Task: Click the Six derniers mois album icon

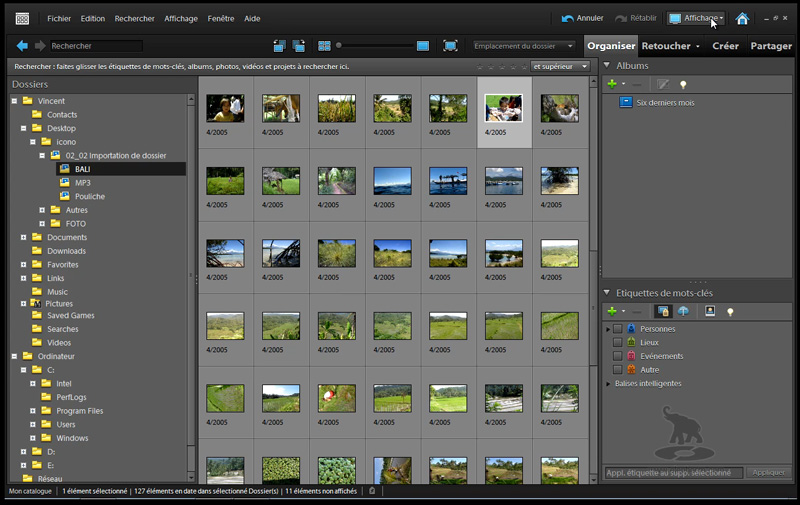Action: click(626, 102)
